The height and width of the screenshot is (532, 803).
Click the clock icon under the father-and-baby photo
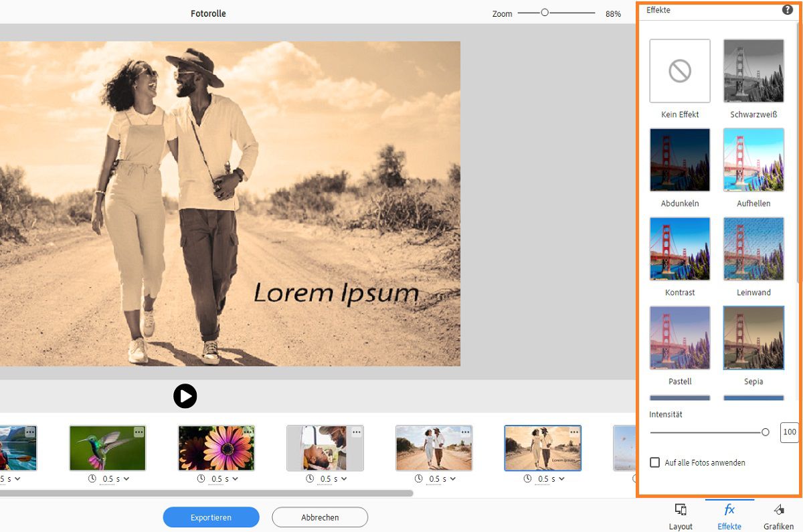[x=310, y=478]
